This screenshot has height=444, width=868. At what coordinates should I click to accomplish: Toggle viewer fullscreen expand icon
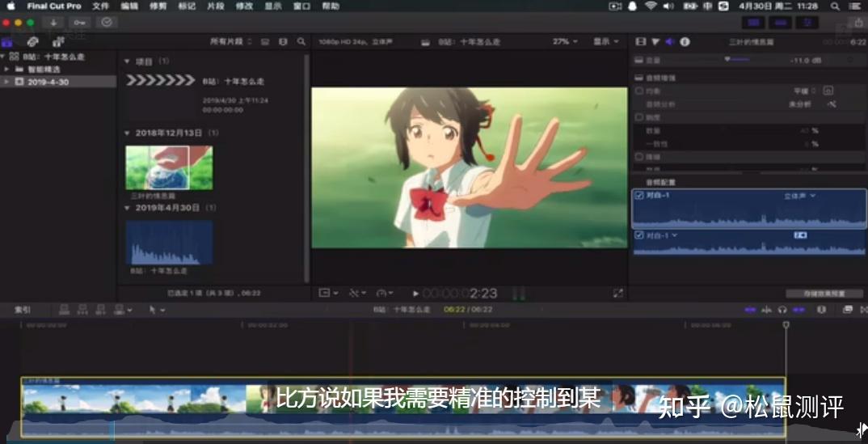[x=617, y=293]
